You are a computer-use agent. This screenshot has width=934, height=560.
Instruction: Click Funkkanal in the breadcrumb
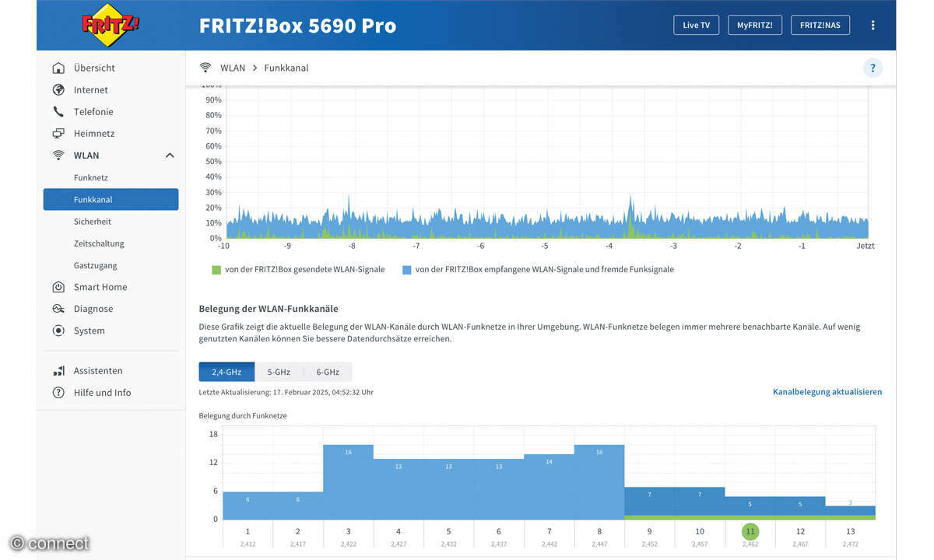[286, 68]
